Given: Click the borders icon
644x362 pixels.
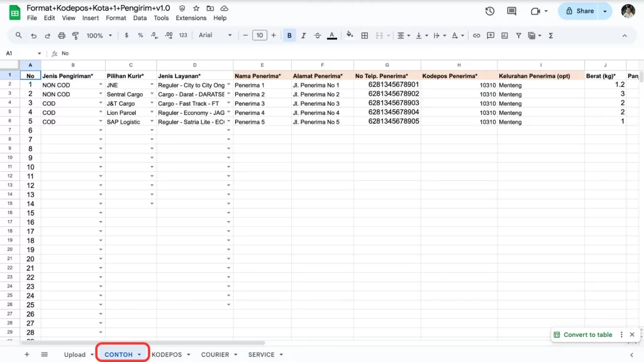Looking at the screenshot, I should (364, 36).
